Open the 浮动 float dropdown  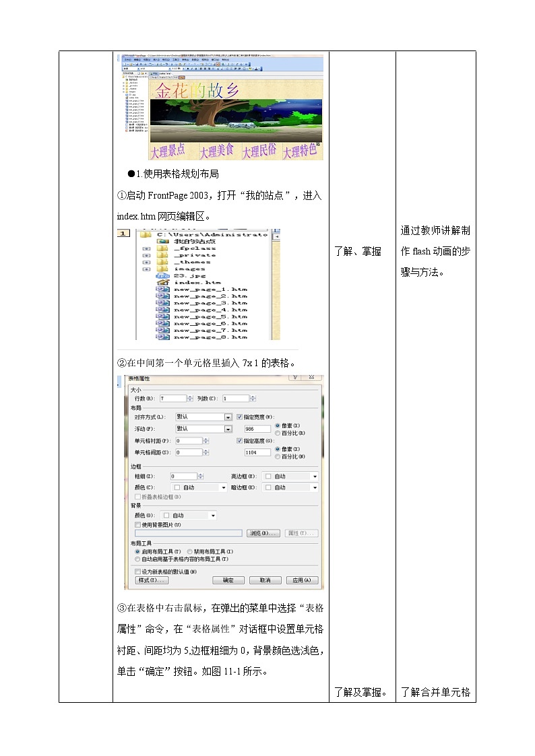[228, 429]
